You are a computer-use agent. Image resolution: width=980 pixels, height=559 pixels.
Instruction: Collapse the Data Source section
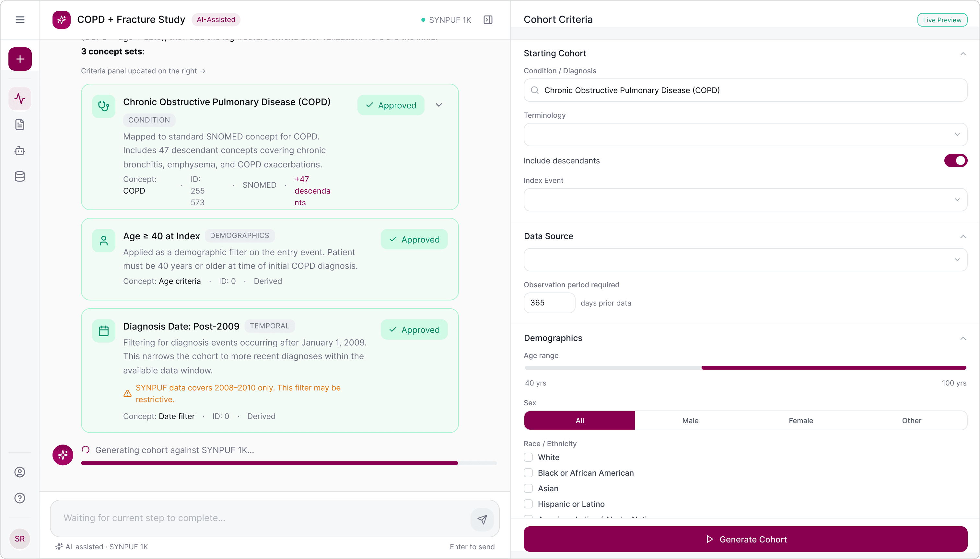963,236
